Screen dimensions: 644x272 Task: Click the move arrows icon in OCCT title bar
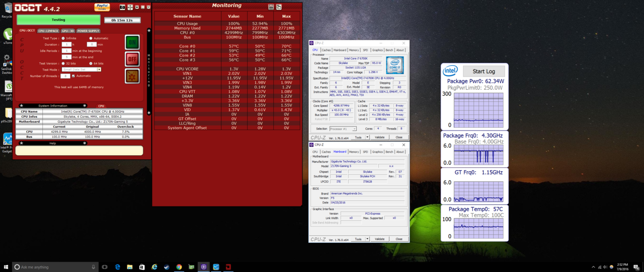tap(130, 8)
